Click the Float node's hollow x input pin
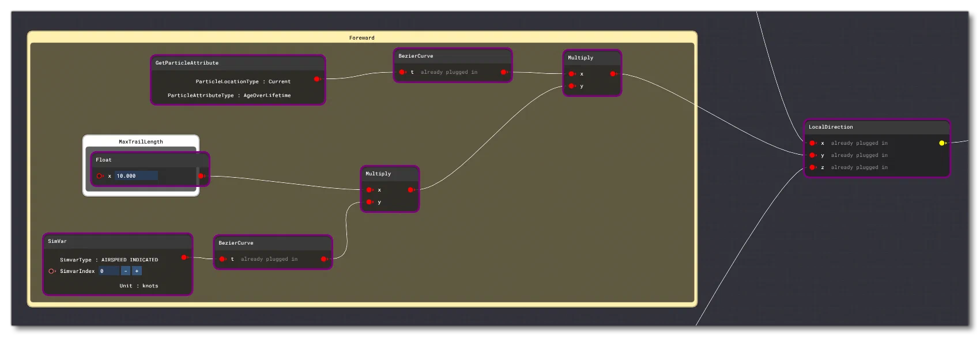The image size is (980, 337). 100,176
